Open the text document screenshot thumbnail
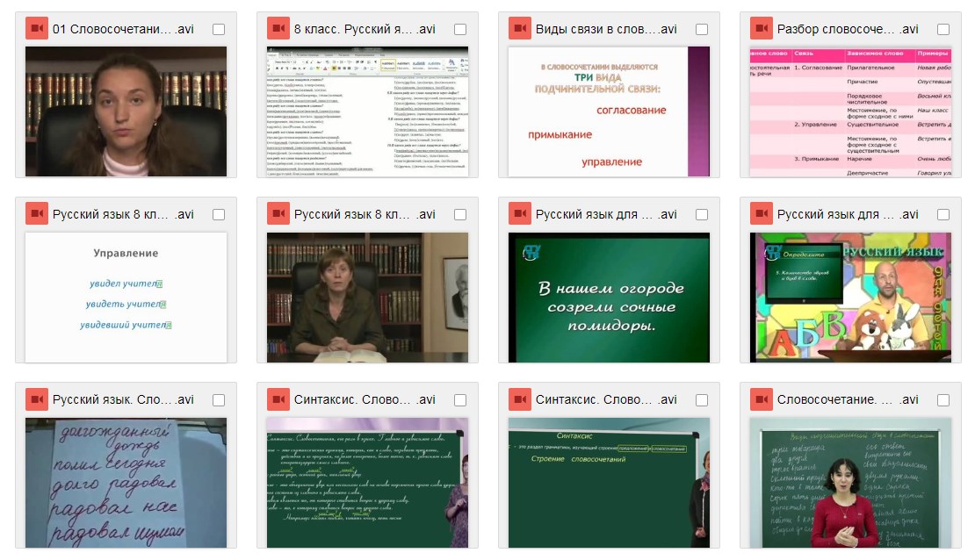Viewport: 975px width, 560px height. (367, 111)
